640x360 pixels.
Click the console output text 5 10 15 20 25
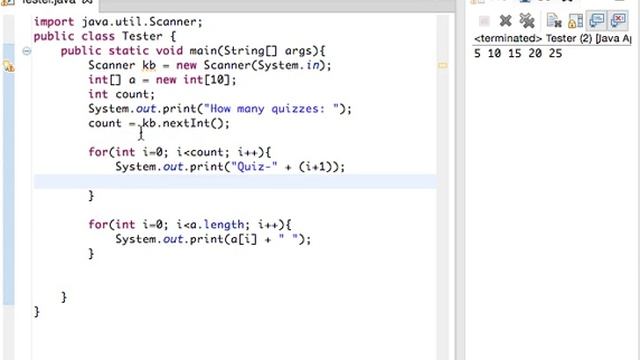[518, 53]
